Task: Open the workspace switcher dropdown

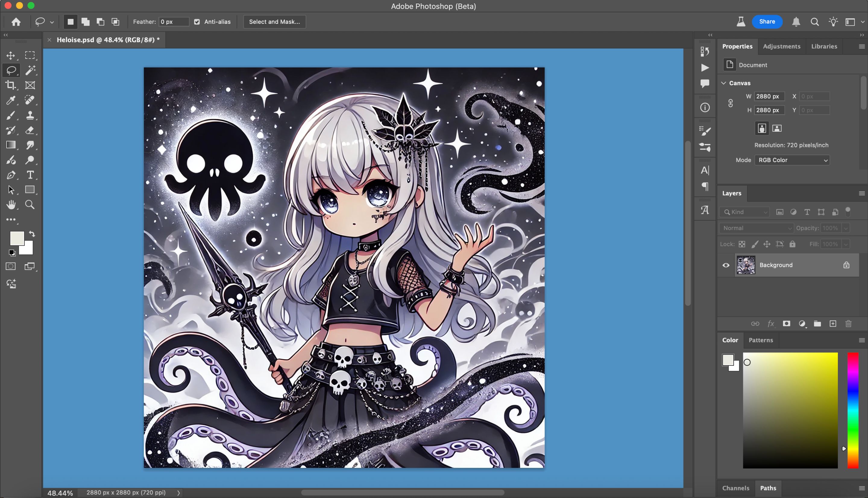Action: click(854, 22)
